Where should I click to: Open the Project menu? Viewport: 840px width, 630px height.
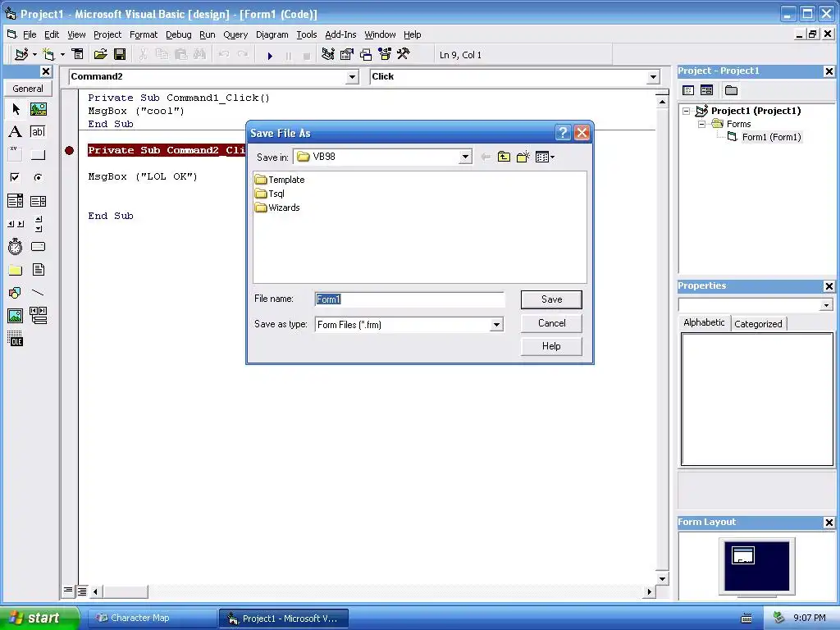[107, 34]
